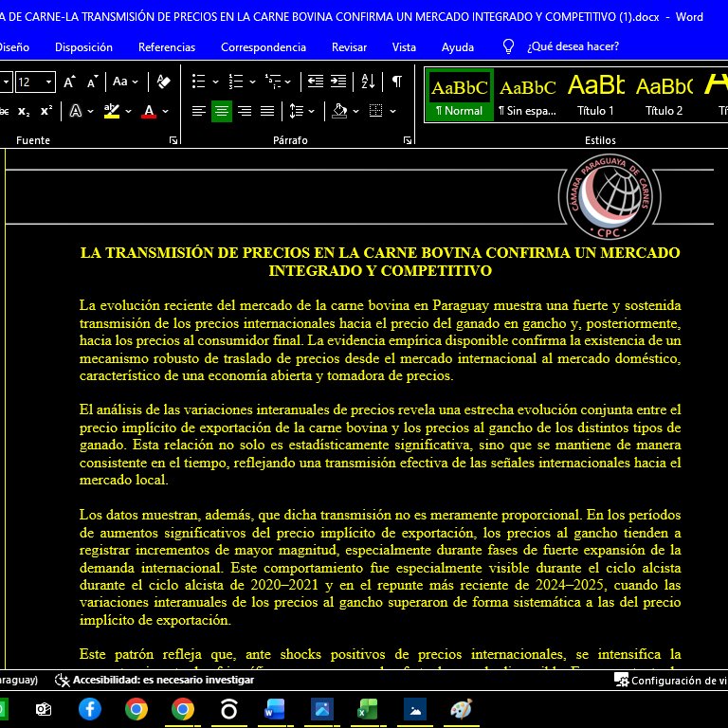Open font color dropdown arrow
728x728 pixels.
(165, 112)
